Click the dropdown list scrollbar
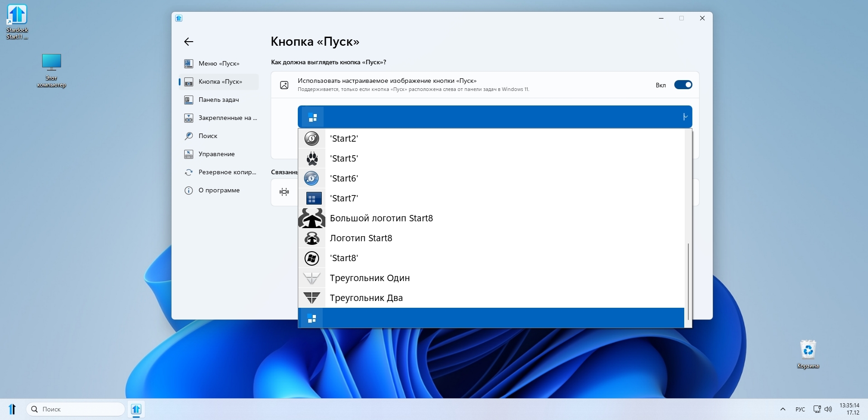Viewport: 868px width, 420px height. tap(688, 282)
